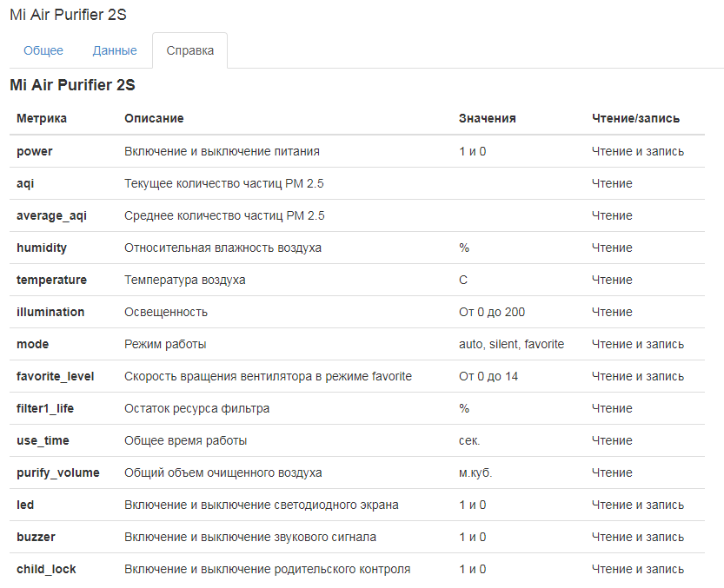The image size is (724, 588).
Task: Click the Метрика column header
Action: [x=42, y=118]
